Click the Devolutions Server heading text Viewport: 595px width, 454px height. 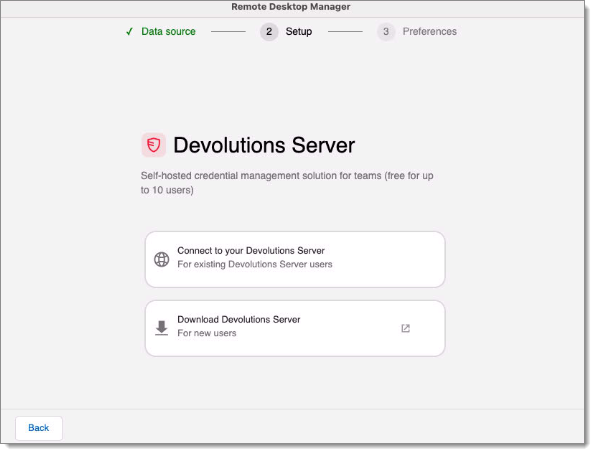[264, 145]
